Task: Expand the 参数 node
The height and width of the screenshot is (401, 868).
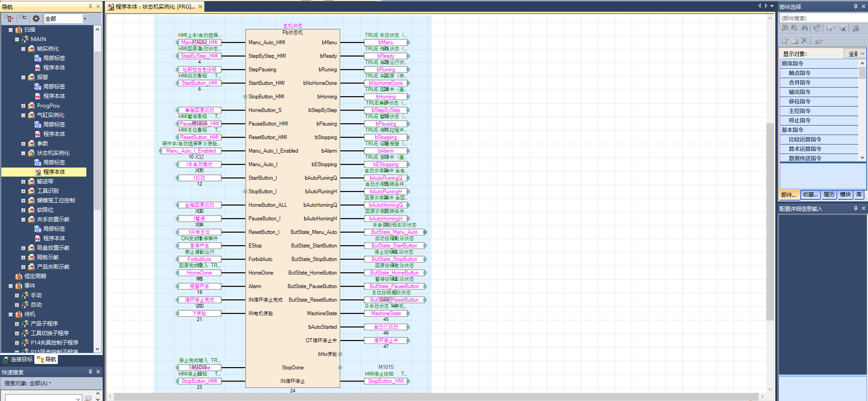Action: (x=23, y=144)
